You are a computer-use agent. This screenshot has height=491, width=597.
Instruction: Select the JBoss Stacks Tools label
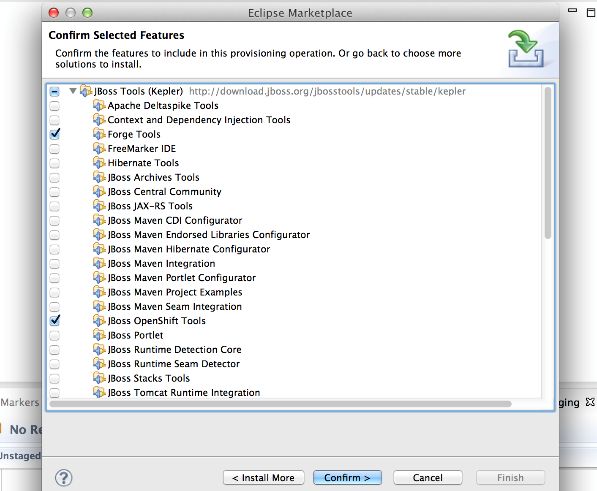tap(148, 378)
